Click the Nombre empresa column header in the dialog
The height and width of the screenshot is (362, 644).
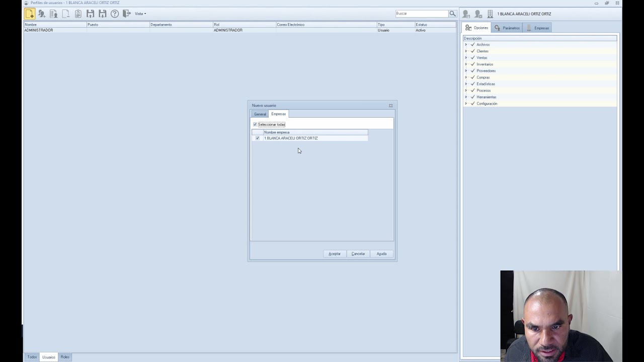(315, 132)
